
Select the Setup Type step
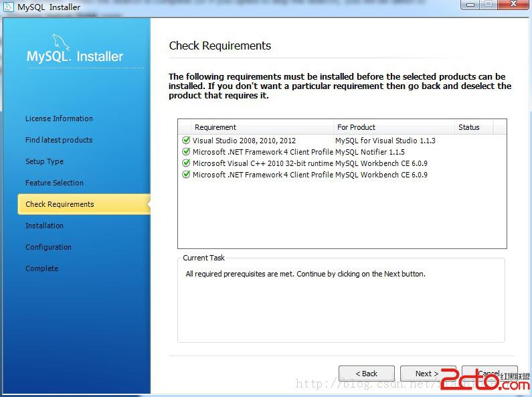point(44,161)
